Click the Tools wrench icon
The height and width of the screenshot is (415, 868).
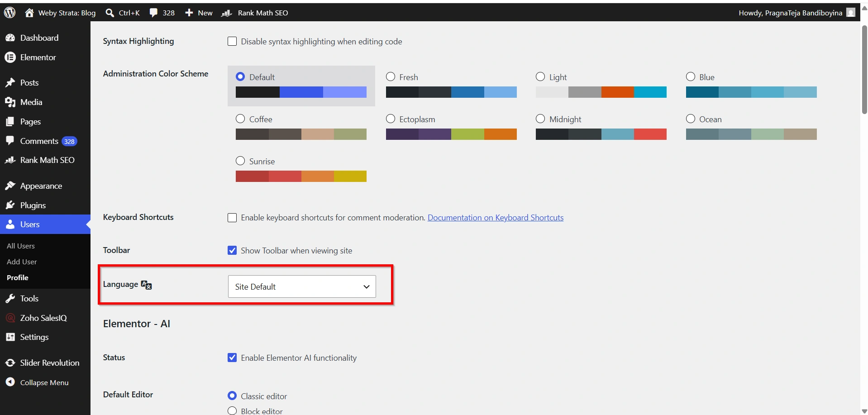pyautogui.click(x=10, y=299)
